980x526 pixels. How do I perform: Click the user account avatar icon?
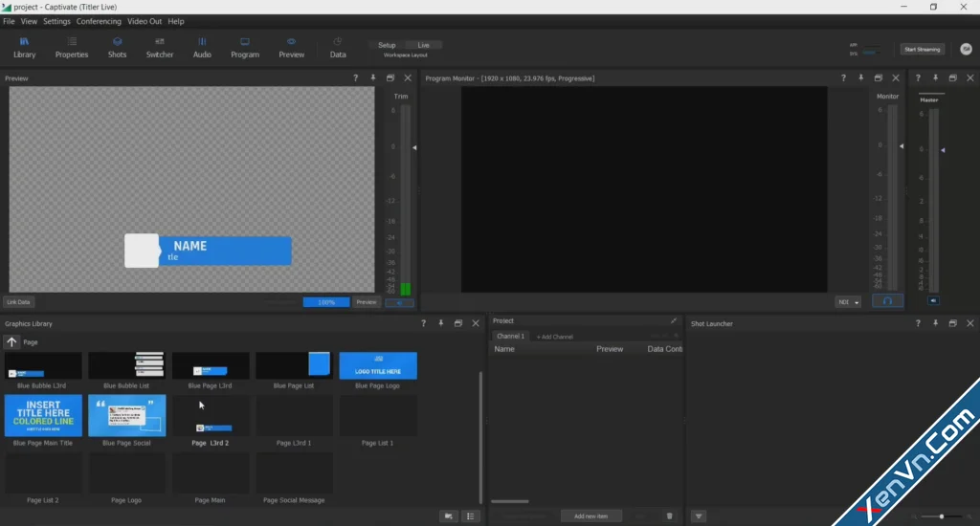point(966,50)
